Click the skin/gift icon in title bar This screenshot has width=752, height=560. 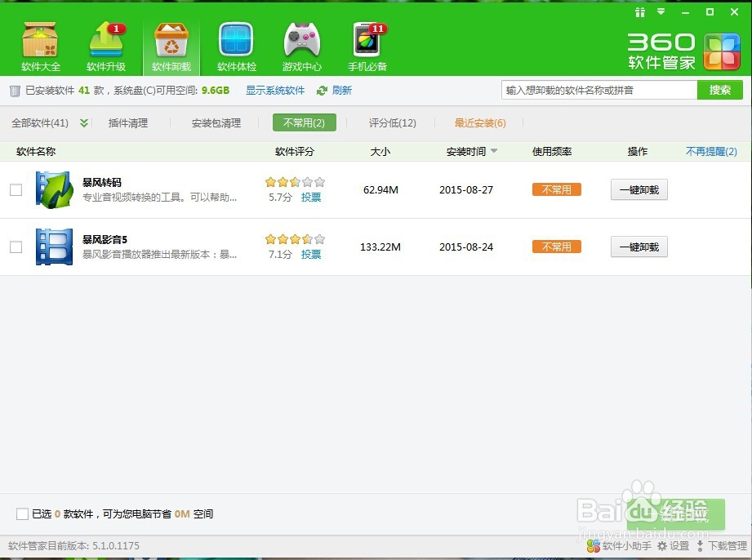coord(640,12)
